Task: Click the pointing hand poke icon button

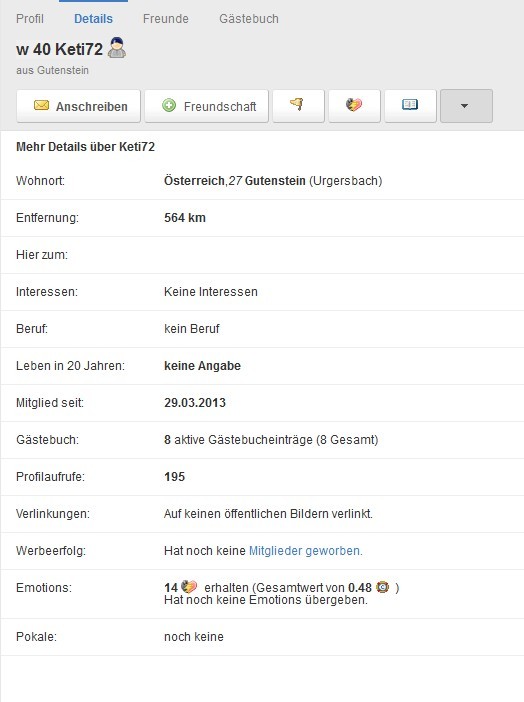Action: 298,106
